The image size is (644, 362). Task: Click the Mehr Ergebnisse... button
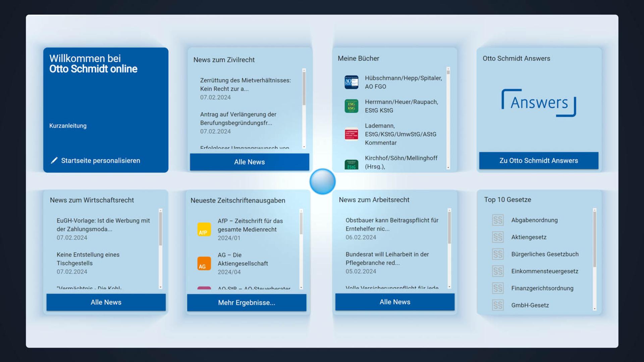pos(247,303)
